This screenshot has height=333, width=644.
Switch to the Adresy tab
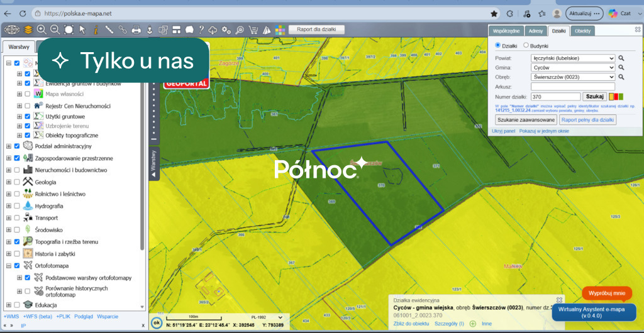pos(536,31)
